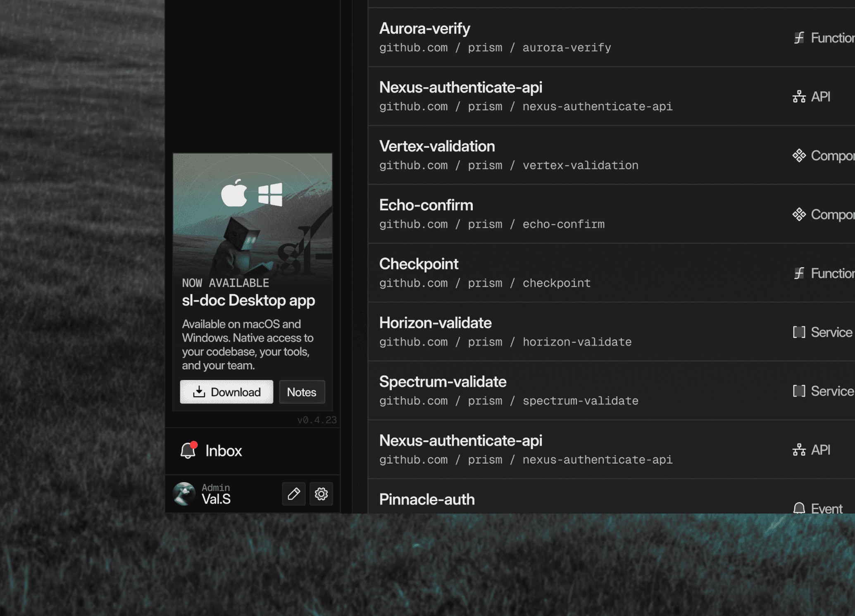Open the release Notes button
This screenshot has width=855, height=616.
click(302, 392)
